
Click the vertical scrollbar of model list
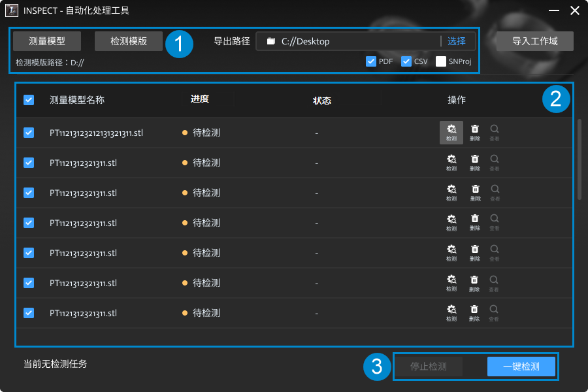(580, 159)
